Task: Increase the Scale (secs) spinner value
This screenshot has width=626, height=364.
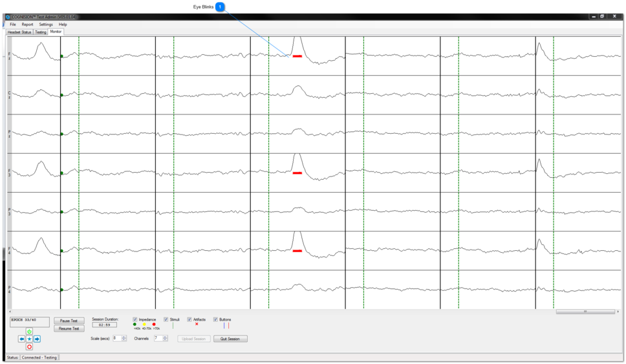Action: (124, 337)
